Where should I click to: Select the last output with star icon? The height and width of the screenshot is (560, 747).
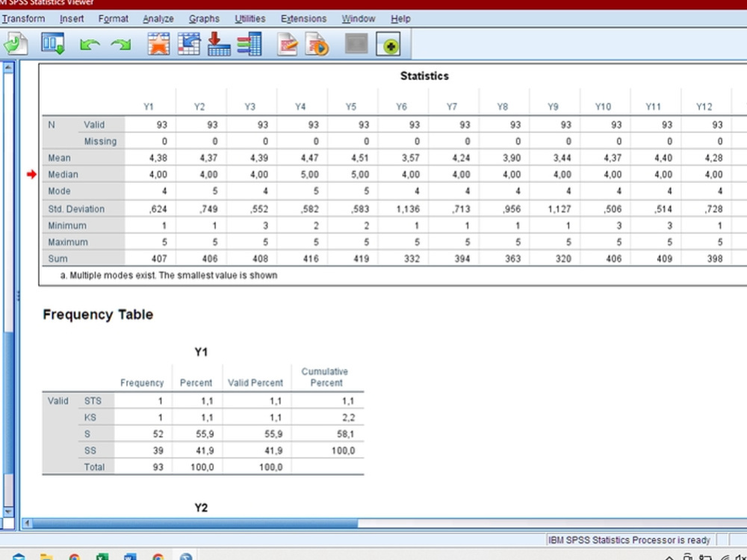[159, 44]
